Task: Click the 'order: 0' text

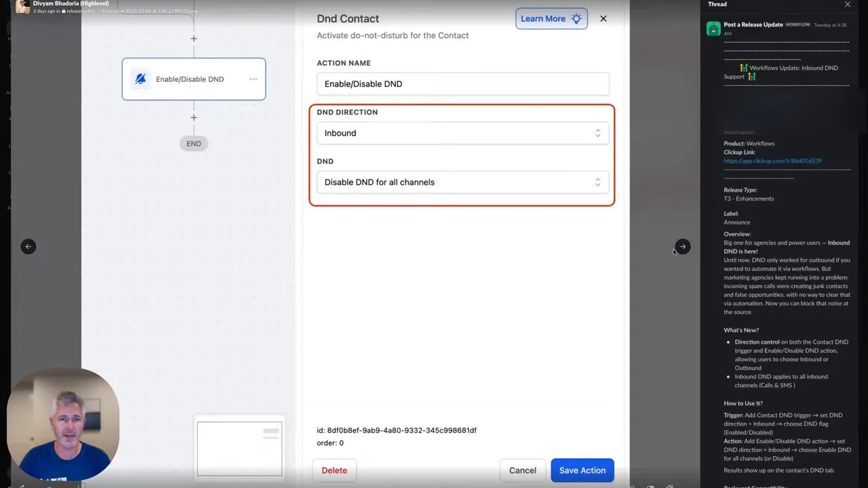Action: [330, 443]
